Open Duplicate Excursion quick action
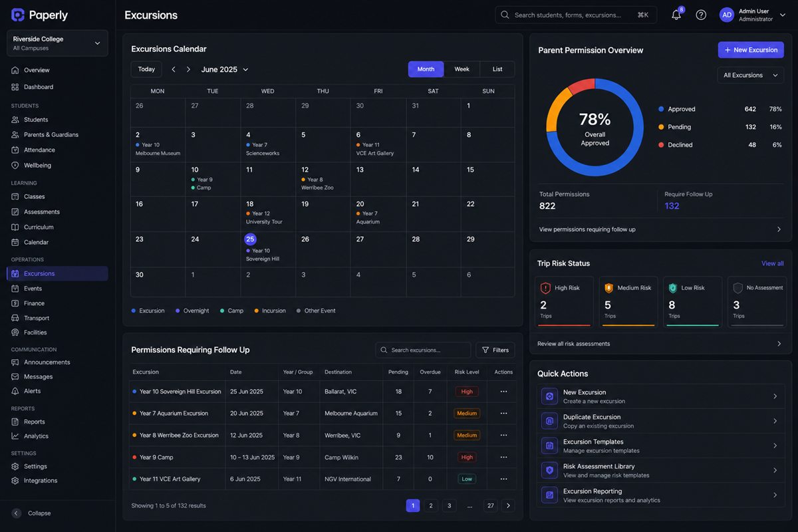The width and height of the screenshot is (798, 532). (x=660, y=421)
